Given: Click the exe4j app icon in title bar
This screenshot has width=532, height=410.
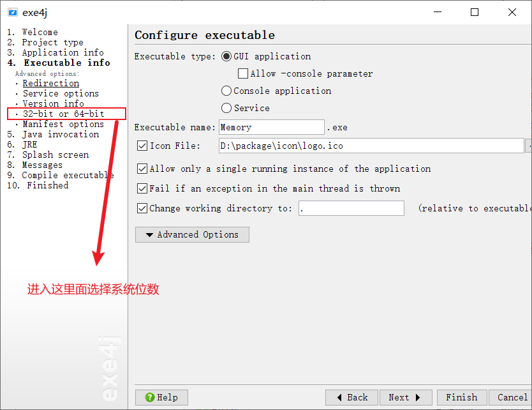Looking at the screenshot, I should pos(12,12).
